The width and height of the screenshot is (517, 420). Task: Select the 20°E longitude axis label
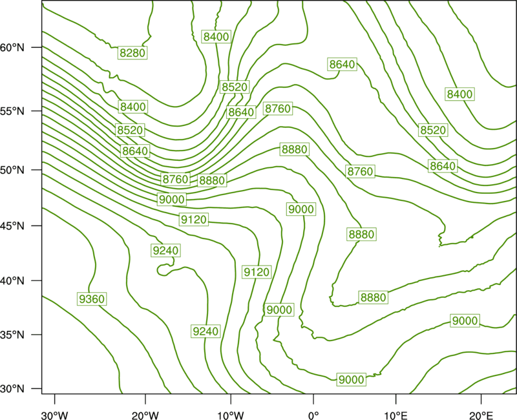pos(481,415)
